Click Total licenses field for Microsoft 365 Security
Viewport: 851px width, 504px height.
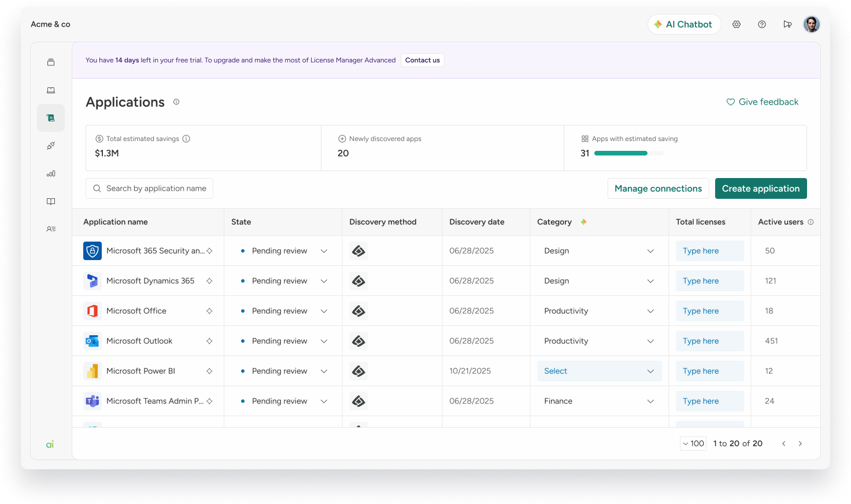tap(710, 251)
